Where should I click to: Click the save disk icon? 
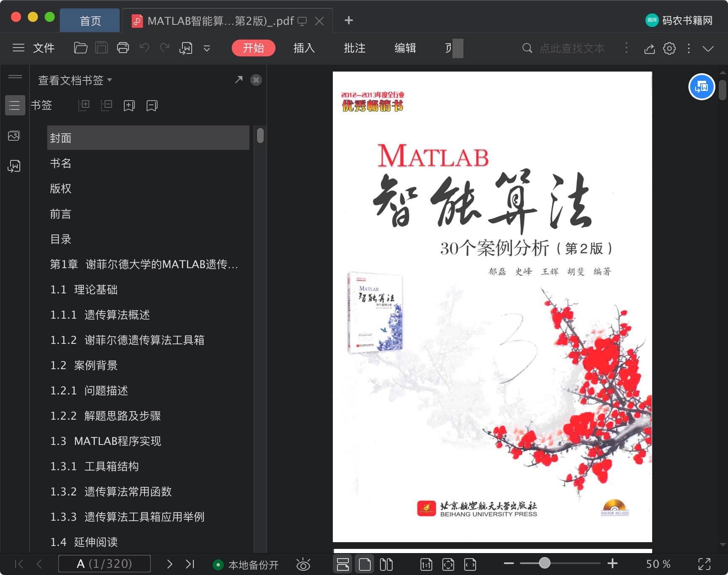pos(102,48)
